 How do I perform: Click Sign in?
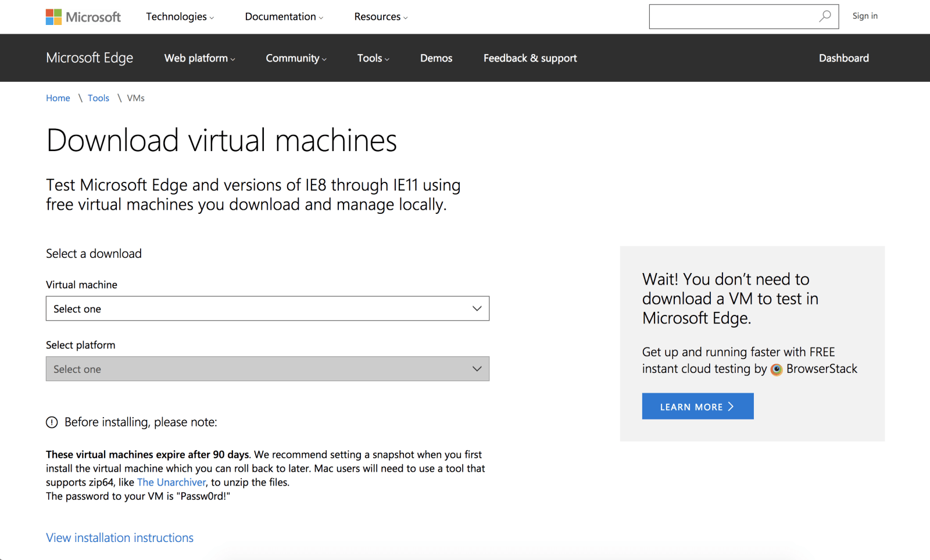pos(865,16)
